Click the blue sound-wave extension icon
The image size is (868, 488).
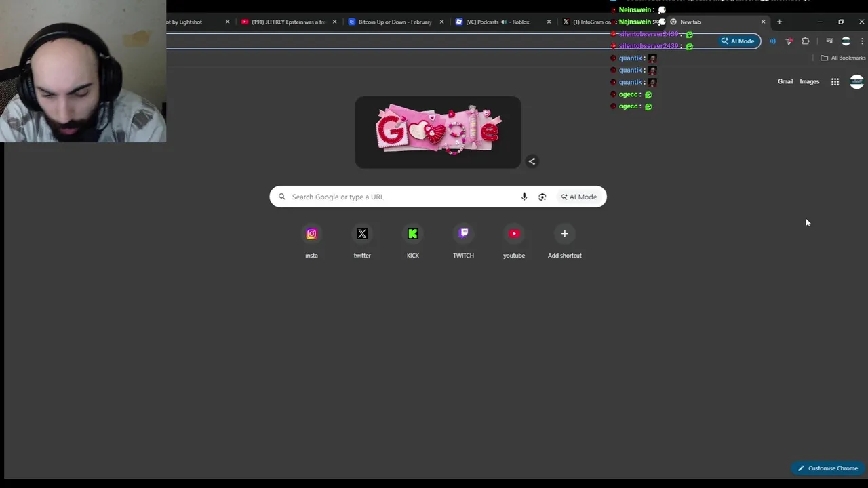(772, 41)
